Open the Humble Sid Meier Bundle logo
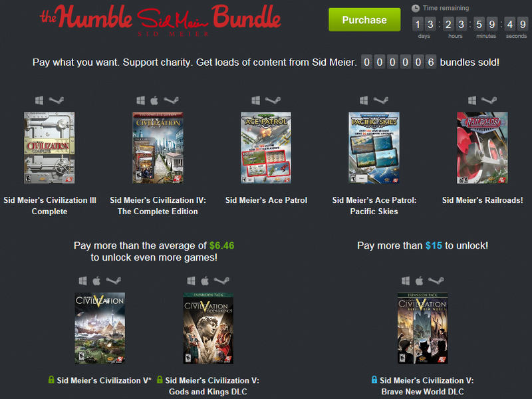Image resolution: width=532 pixels, height=399 pixels. (x=160, y=20)
